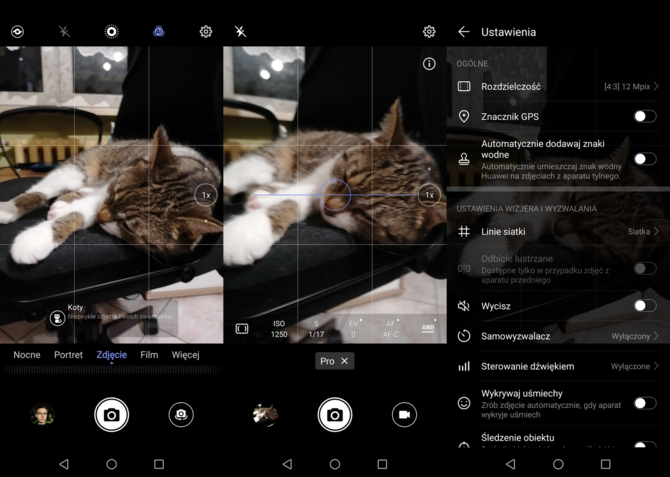Switch to Film mode
The image size is (670, 477).
pos(149,355)
